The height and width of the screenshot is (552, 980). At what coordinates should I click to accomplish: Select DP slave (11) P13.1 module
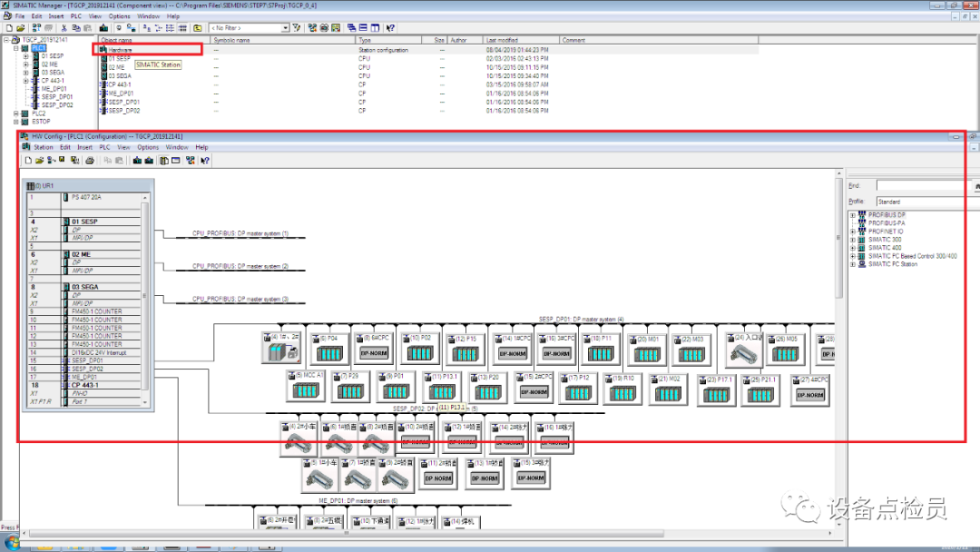click(x=441, y=387)
